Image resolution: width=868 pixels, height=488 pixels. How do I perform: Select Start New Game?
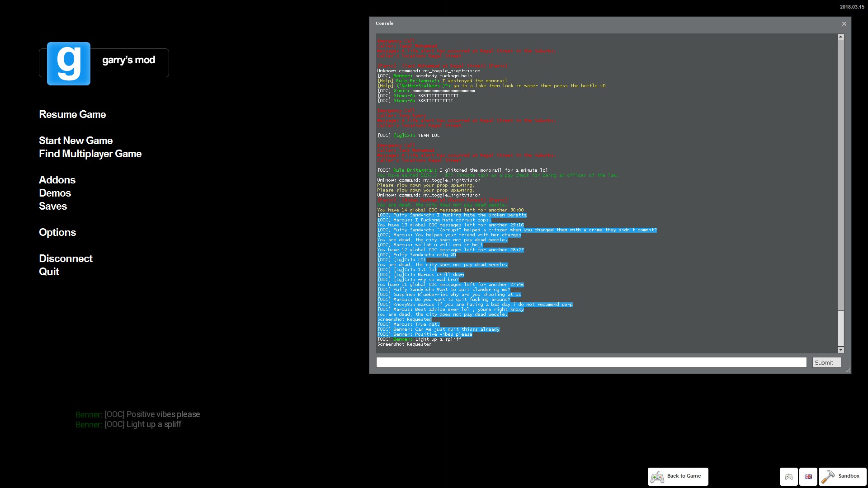(75, 141)
